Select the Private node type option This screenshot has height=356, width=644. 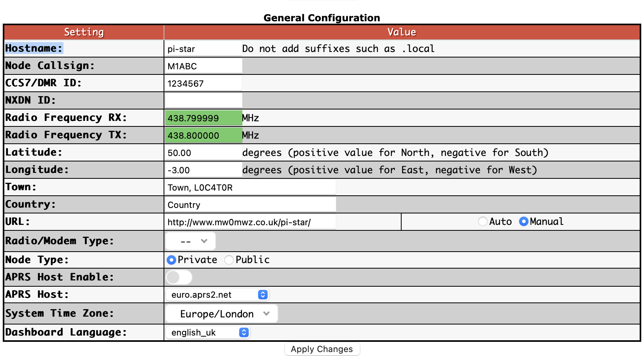[172, 260]
